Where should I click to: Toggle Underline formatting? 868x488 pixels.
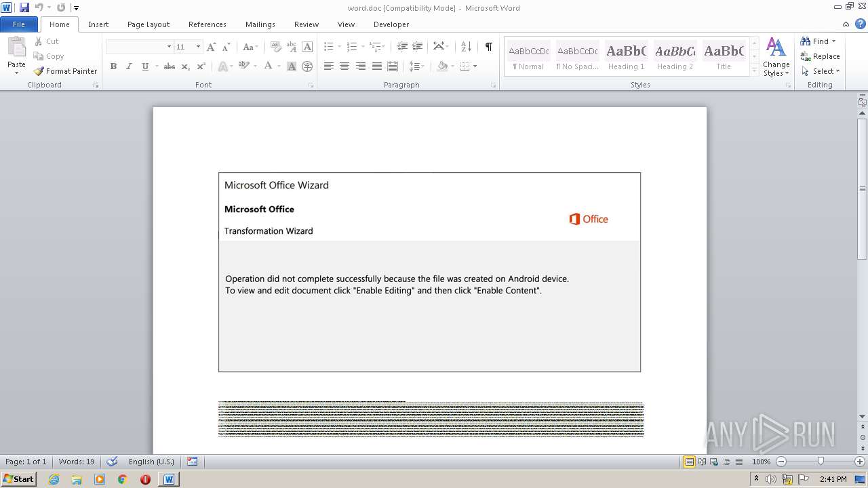tap(144, 66)
